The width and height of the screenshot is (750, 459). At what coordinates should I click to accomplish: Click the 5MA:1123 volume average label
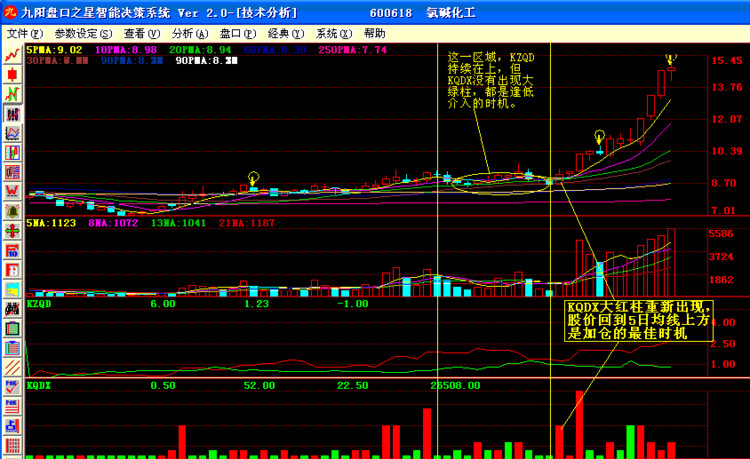click(x=51, y=223)
